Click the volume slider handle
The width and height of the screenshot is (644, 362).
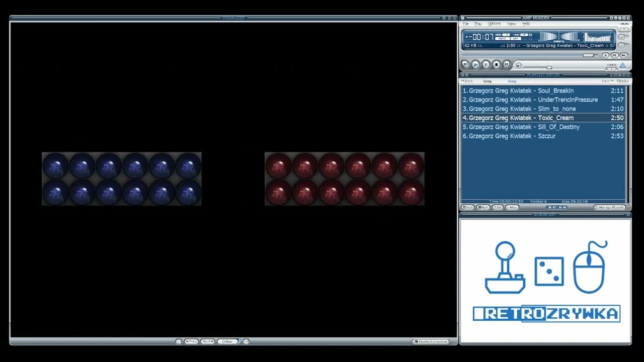[x=549, y=67]
